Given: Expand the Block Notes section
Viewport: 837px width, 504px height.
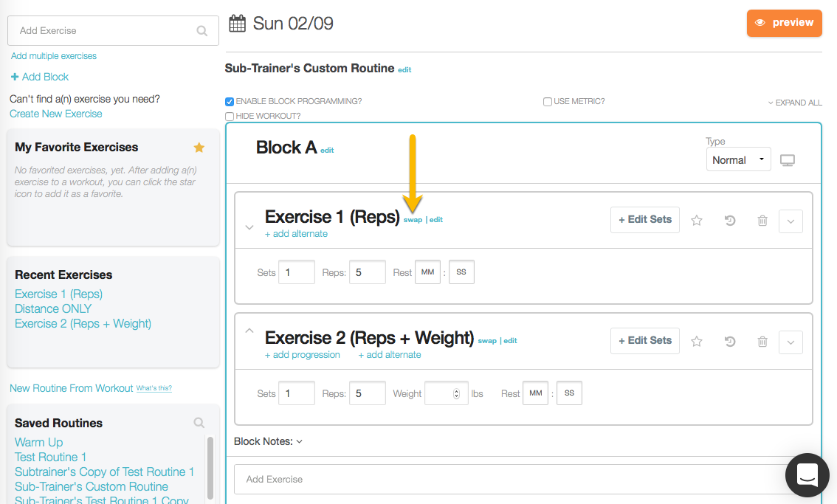Looking at the screenshot, I should point(268,441).
